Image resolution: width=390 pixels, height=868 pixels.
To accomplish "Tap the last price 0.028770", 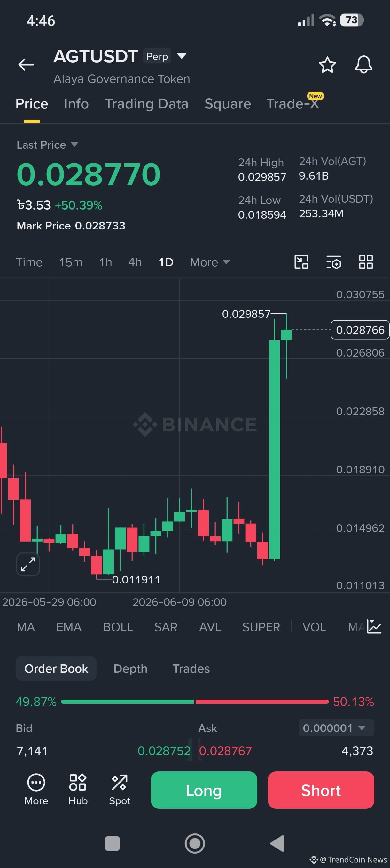I will [x=89, y=174].
